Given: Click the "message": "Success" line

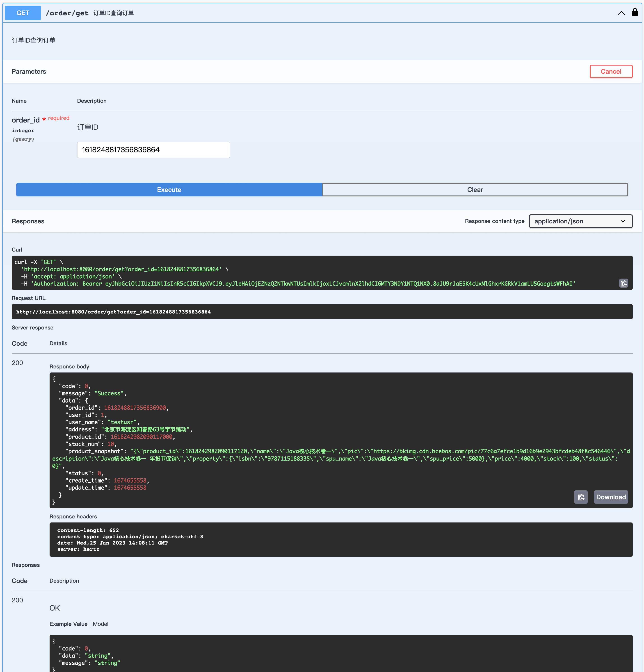Looking at the screenshot, I should (x=93, y=393).
